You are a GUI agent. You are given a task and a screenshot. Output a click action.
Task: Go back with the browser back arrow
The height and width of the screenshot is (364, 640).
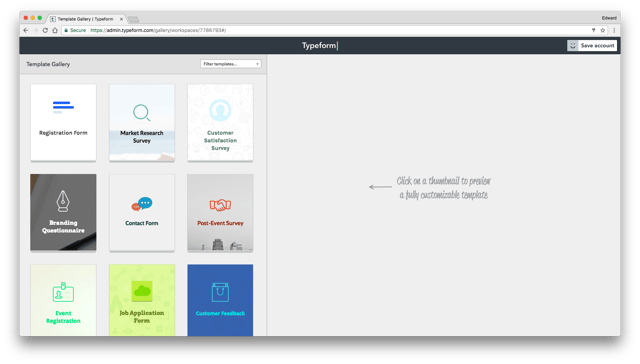point(26,30)
